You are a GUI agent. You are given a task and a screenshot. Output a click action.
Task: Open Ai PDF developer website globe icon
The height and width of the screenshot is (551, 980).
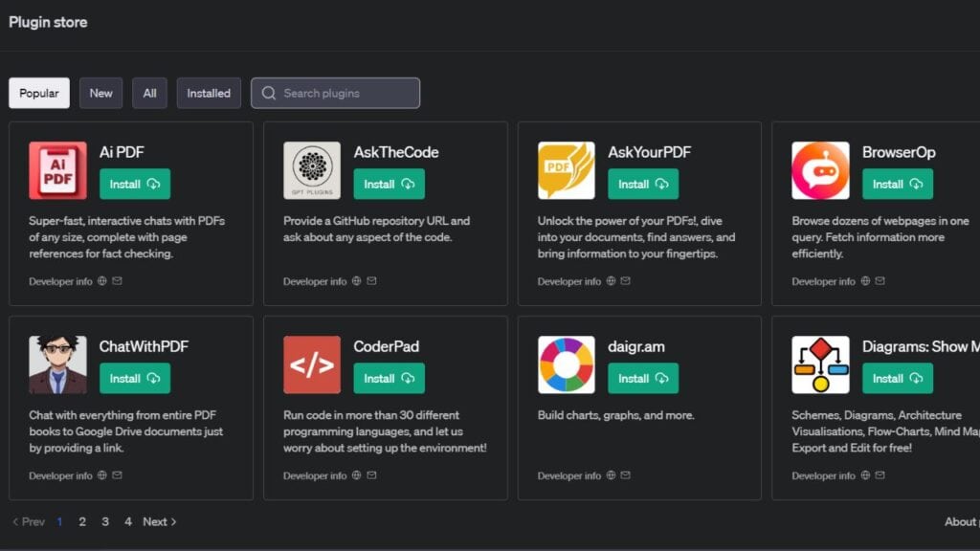[x=101, y=281]
